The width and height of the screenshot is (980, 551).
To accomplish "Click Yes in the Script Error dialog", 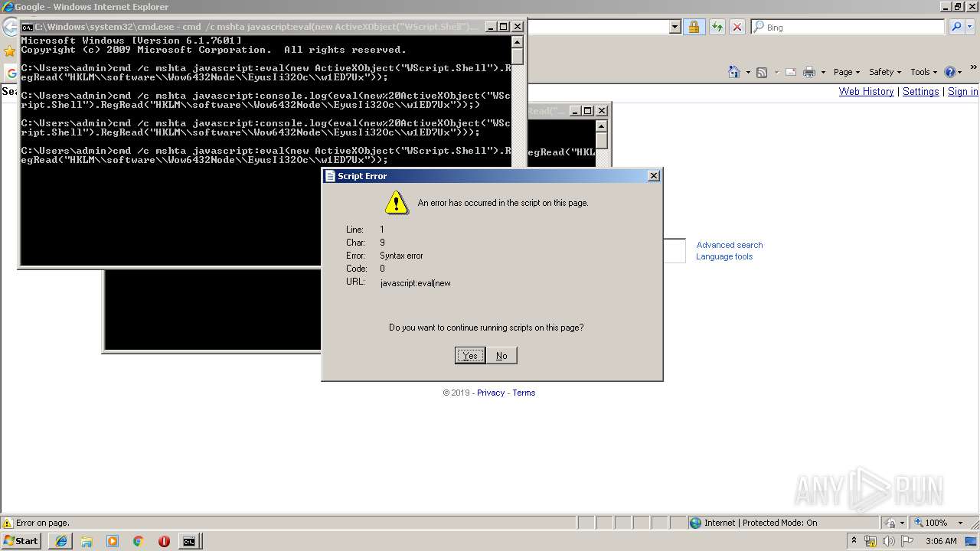I will (x=470, y=355).
